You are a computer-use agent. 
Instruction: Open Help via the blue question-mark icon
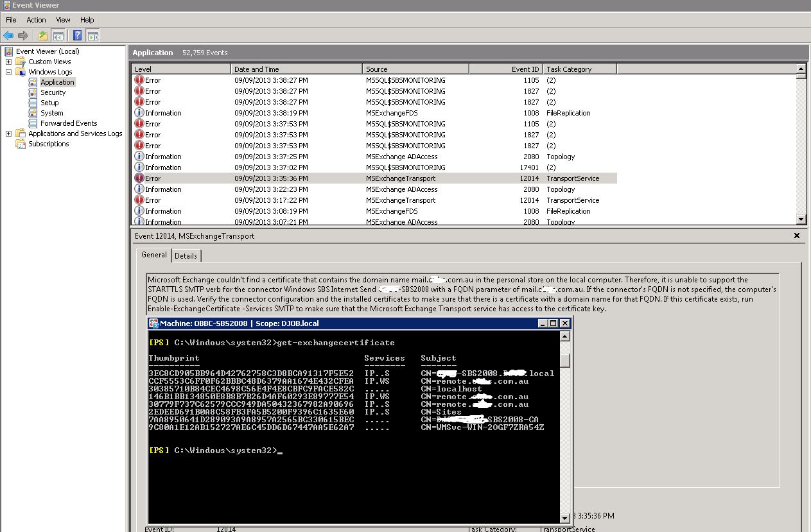(78, 35)
